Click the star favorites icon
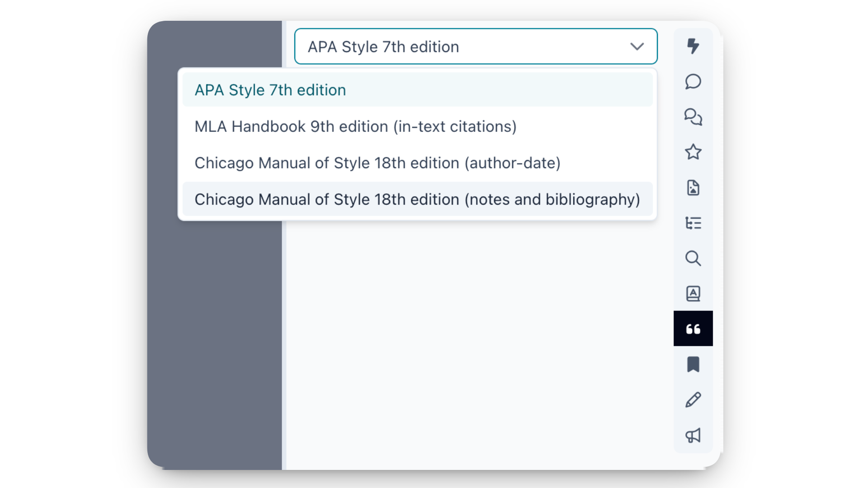Viewport: 868px width, 488px height. pos(693,152)
